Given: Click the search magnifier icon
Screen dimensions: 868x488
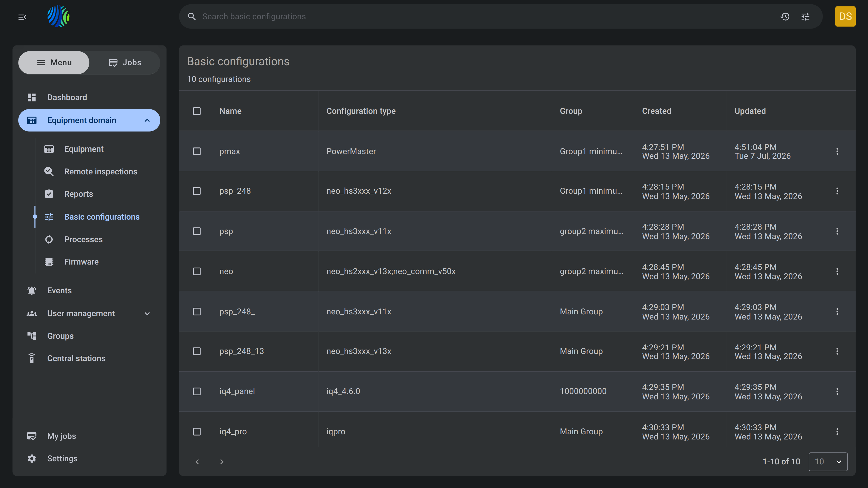Looking at the screenshot, I should [x=192, y=16].
